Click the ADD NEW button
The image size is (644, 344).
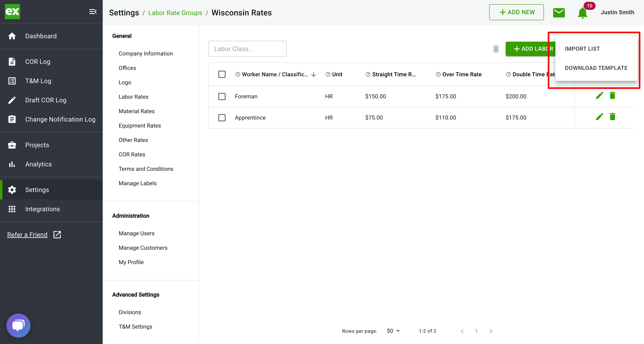pyautogui.click(x=516, y=12)
